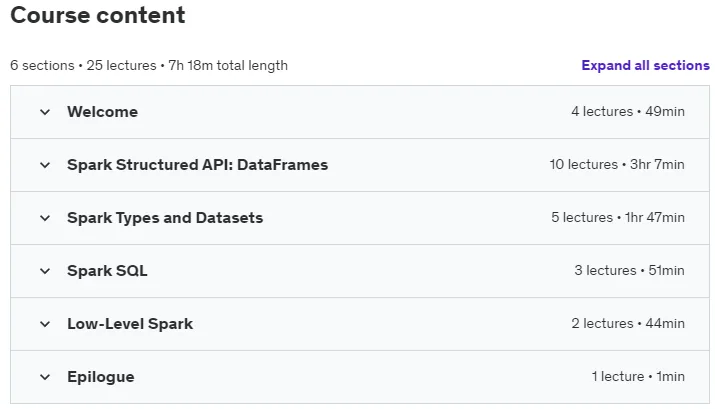Expand Spark Types and Datasets chevron
Screen dimensions: 715x409
coord(45,218)
